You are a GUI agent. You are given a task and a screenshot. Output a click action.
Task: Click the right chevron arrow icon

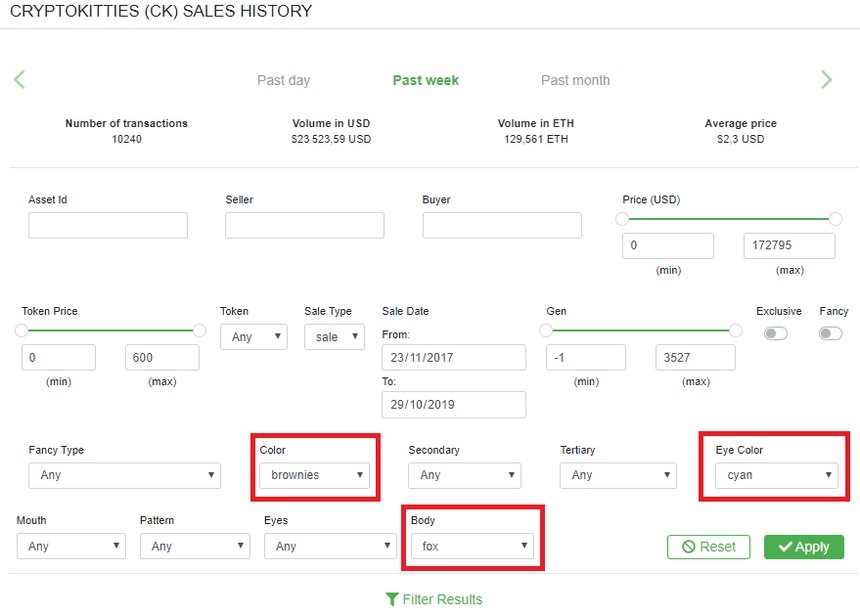826,80
